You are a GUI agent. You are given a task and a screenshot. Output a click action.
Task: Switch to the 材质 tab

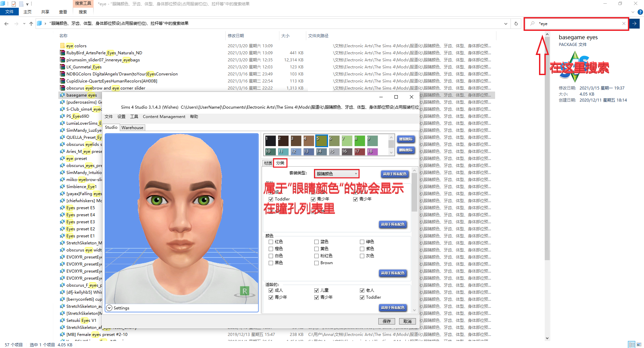point(268,163)
